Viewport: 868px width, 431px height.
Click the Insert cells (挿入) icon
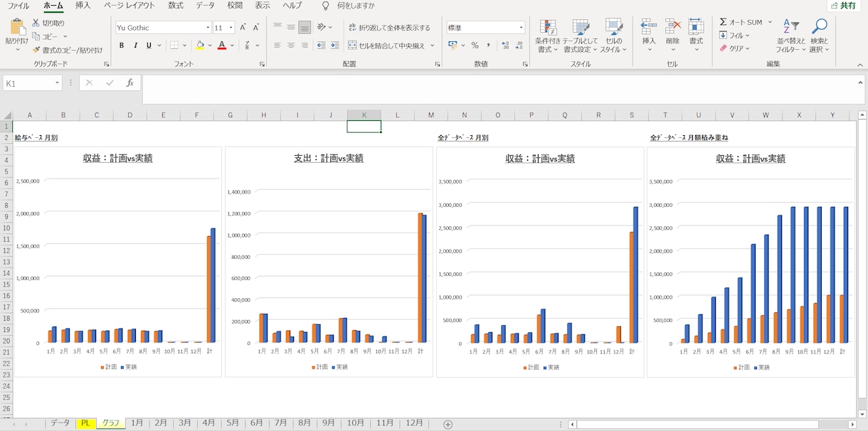649,27
